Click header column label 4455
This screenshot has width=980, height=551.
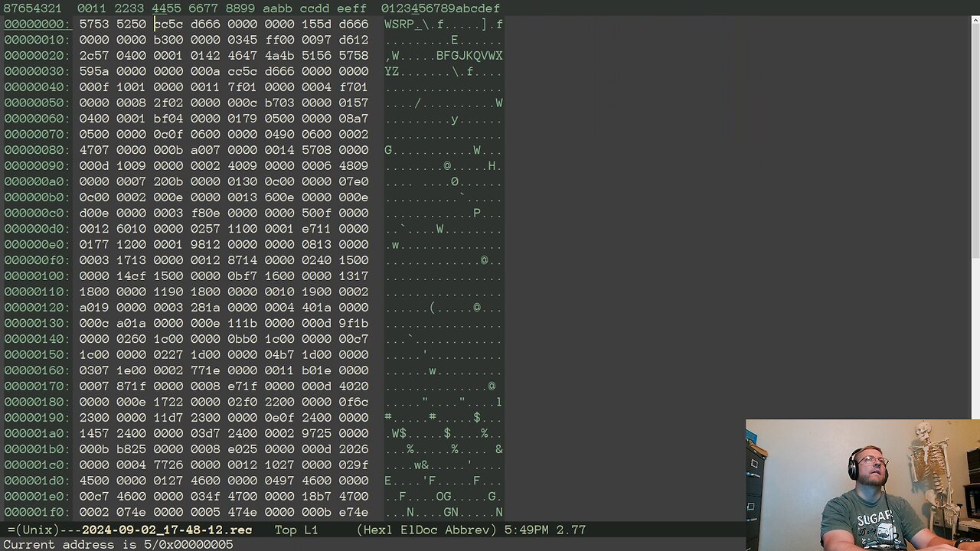167,8
